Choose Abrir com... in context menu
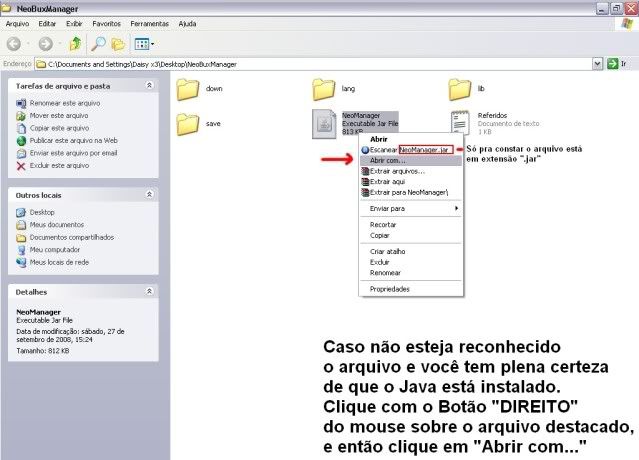Screen dimensions: 639x460 click(x=411, y=161)
